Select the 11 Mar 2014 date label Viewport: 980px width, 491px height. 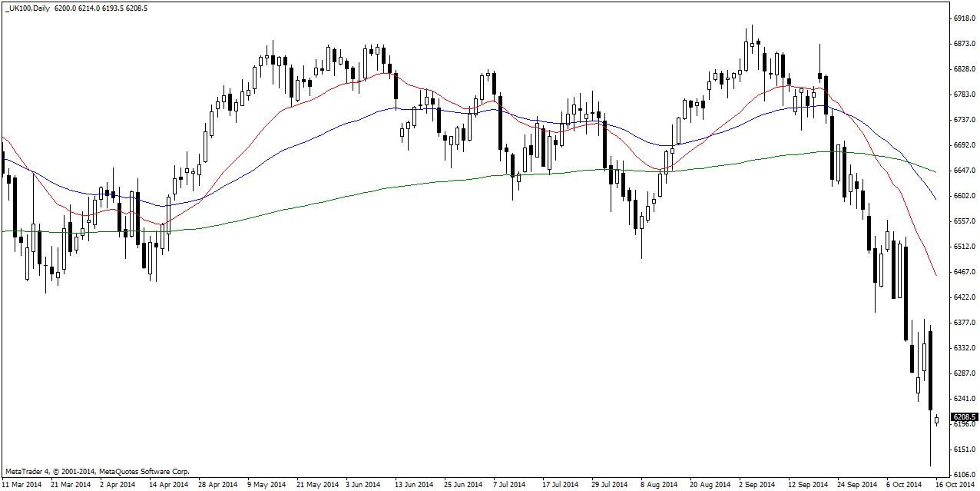click(23, 485)
